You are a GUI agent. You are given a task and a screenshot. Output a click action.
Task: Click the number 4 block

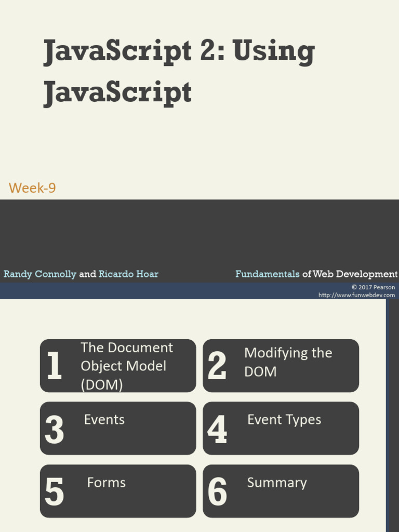[x=217, y=429]
